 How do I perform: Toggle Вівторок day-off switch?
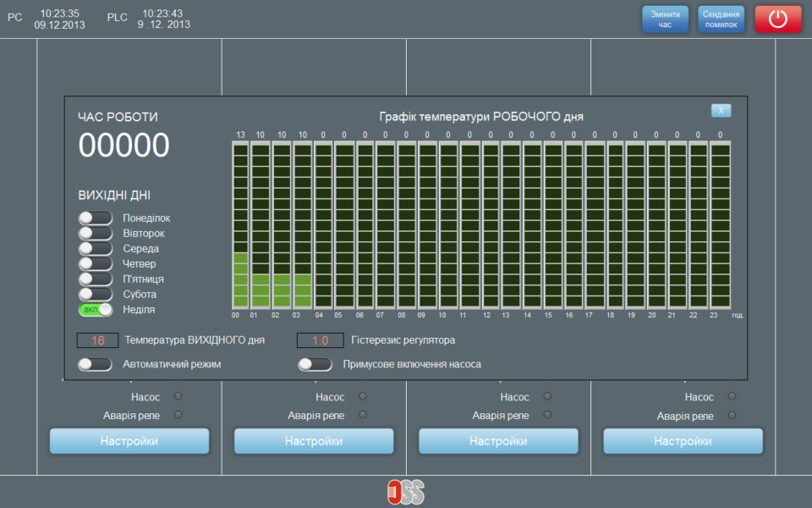point(96,234)
